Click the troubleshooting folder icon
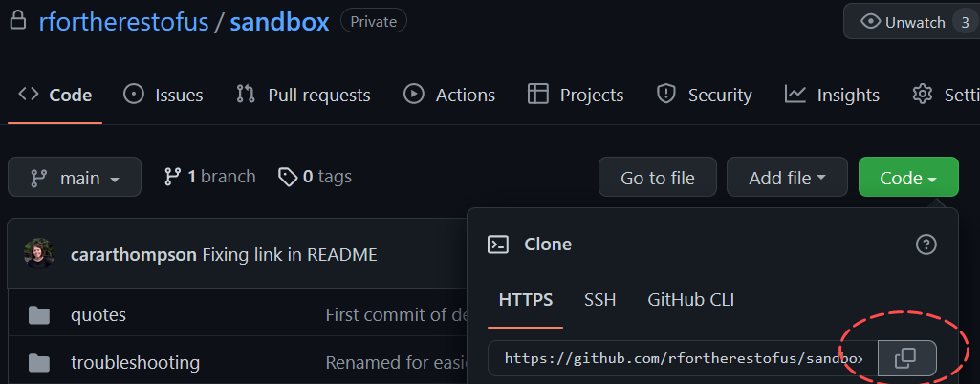Viewport: 980px width, 384px height. coord(39,363)
